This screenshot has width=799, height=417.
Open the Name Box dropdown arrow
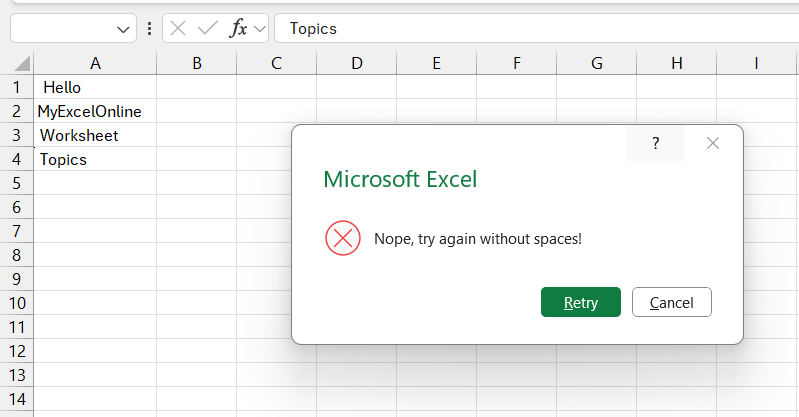point(123,29)
